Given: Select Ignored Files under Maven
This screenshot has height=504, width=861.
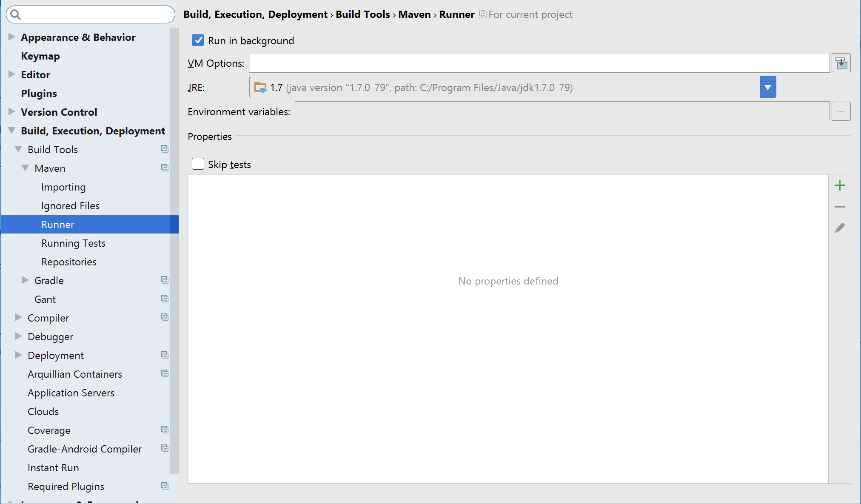Looking at the screenshot, I should click(70, 206).
